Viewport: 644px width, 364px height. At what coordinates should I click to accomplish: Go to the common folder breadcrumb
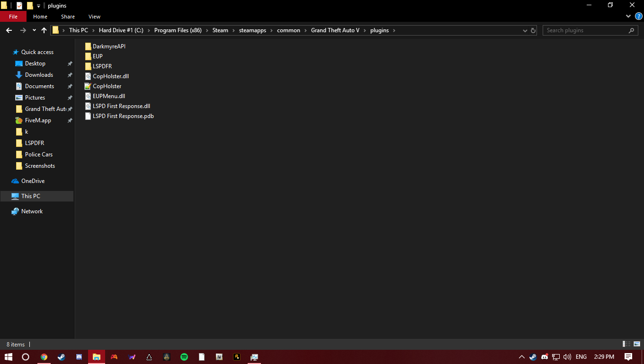(x=289, y=30)
